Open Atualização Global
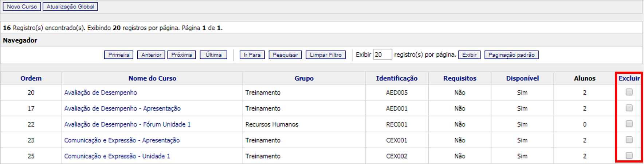644x164 pixels. [x=70, y=7]
